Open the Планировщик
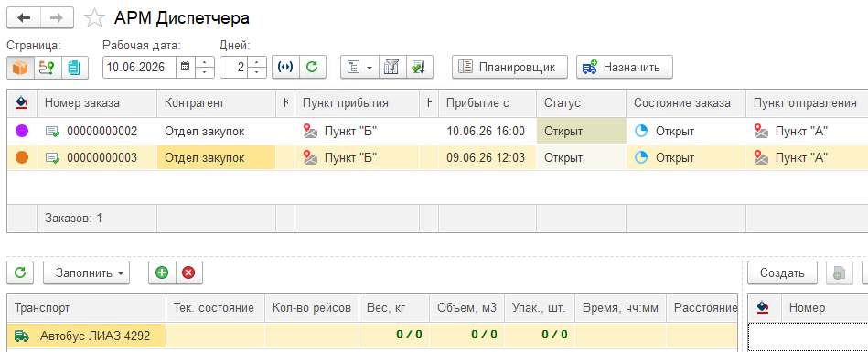This screenshot has width=868, height=352. coord(509,68)
